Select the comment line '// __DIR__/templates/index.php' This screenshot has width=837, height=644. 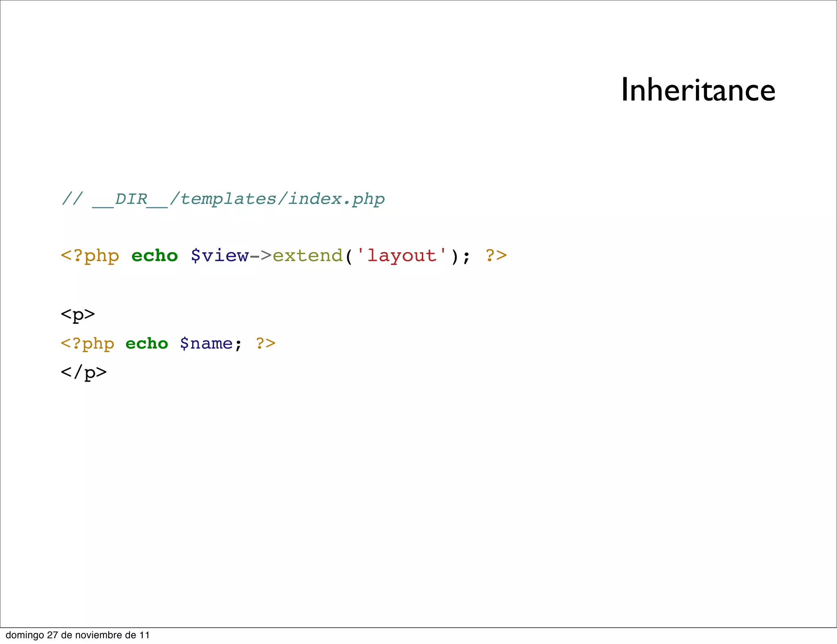(223, 199)
